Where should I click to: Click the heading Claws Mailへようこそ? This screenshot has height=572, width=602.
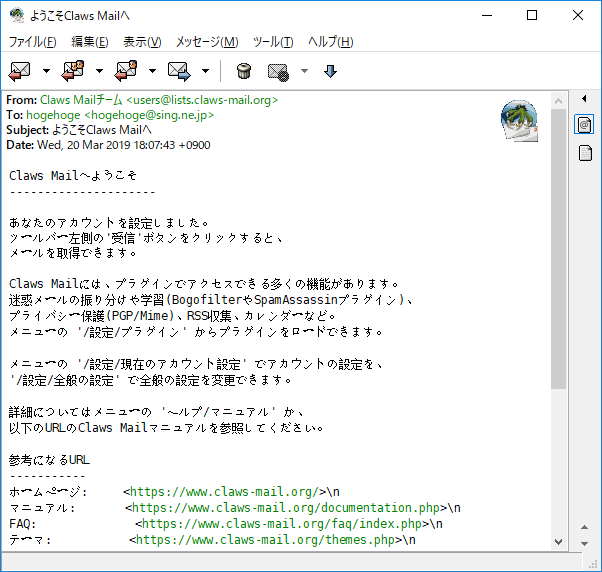(x=73, y=176)
